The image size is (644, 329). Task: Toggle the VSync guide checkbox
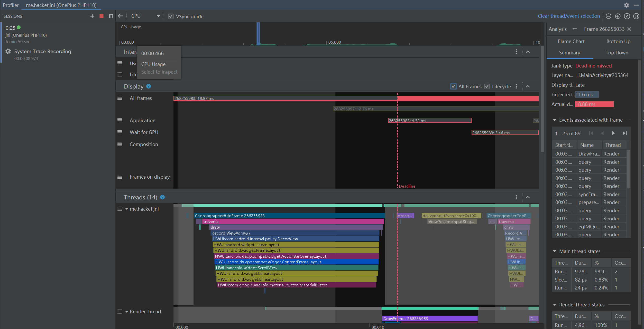[171, 16]
